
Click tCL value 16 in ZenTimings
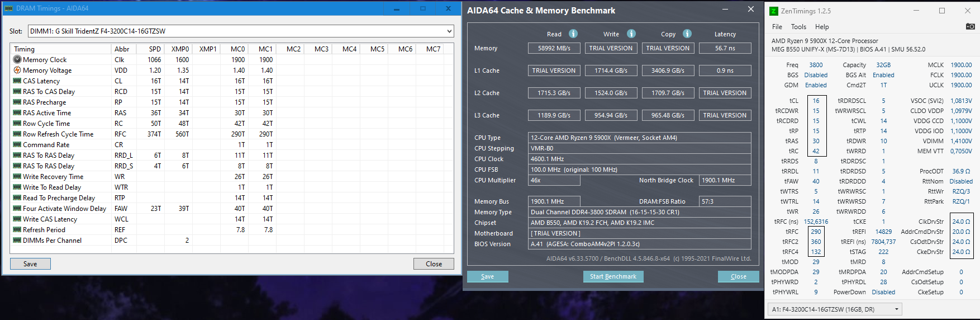816,101
